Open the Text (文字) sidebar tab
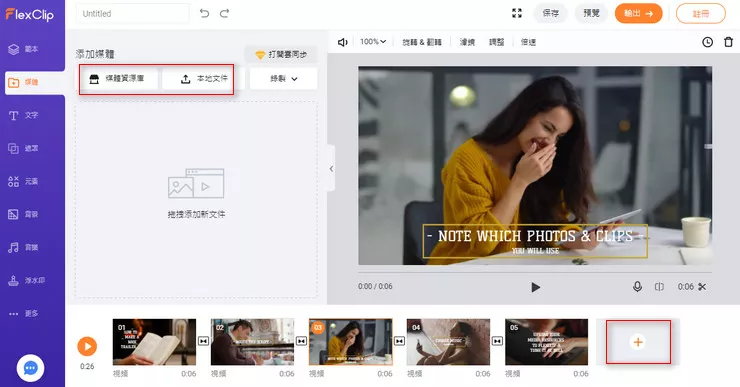Viewport: 740px width, 387px height. pyautogui.click(x=23, y=116)
